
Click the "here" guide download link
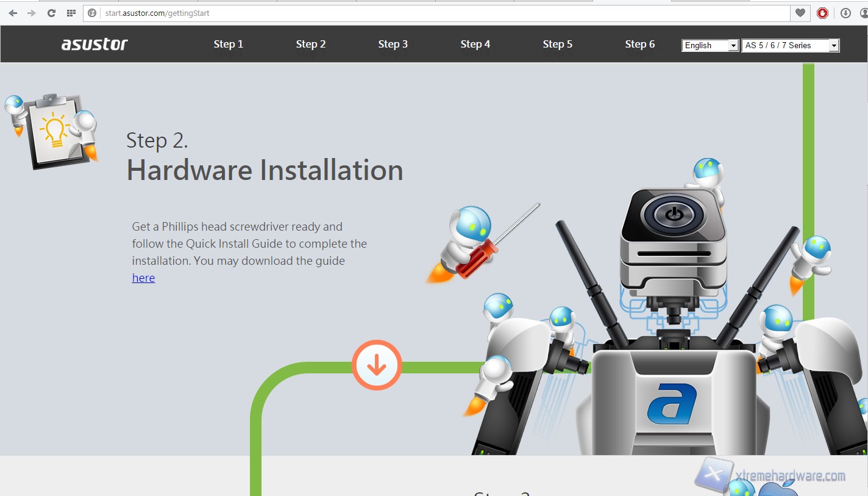point(143,278)
